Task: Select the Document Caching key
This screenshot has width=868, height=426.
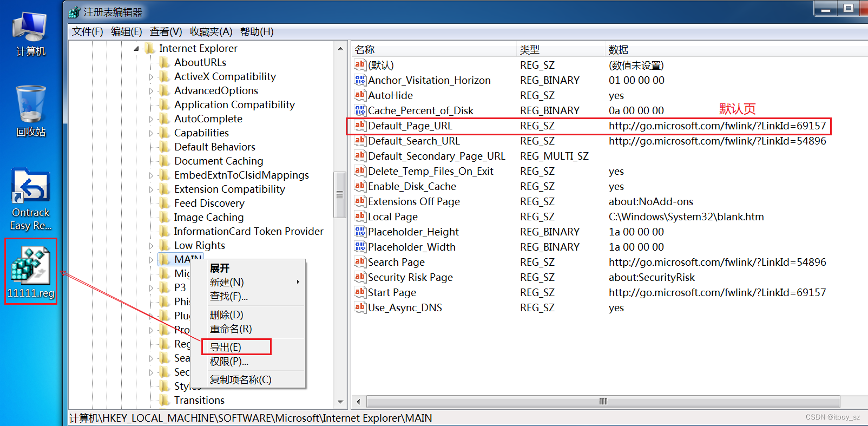Action: (x=219, y=161)
